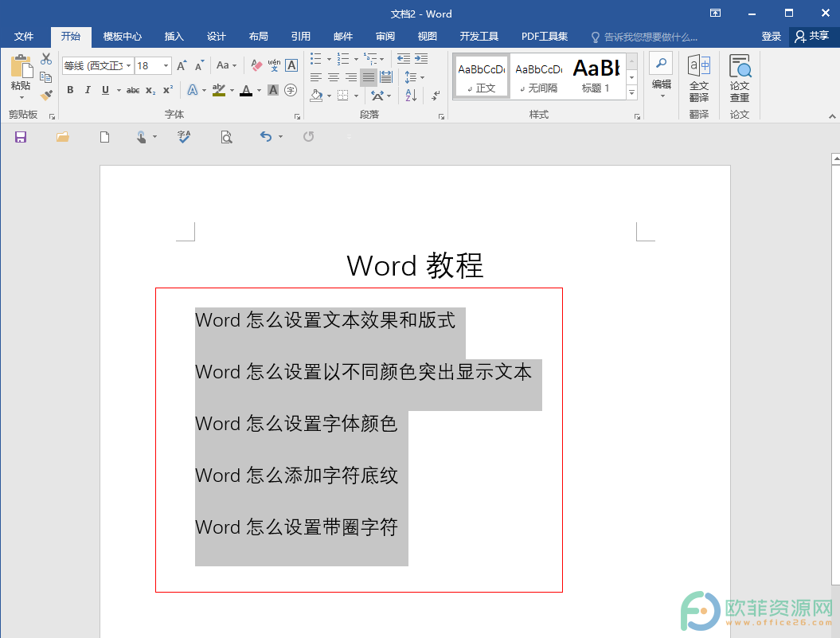Open the 文件 File tab
The width and height of the screenshot is (840, 638).
coord(24,37)
